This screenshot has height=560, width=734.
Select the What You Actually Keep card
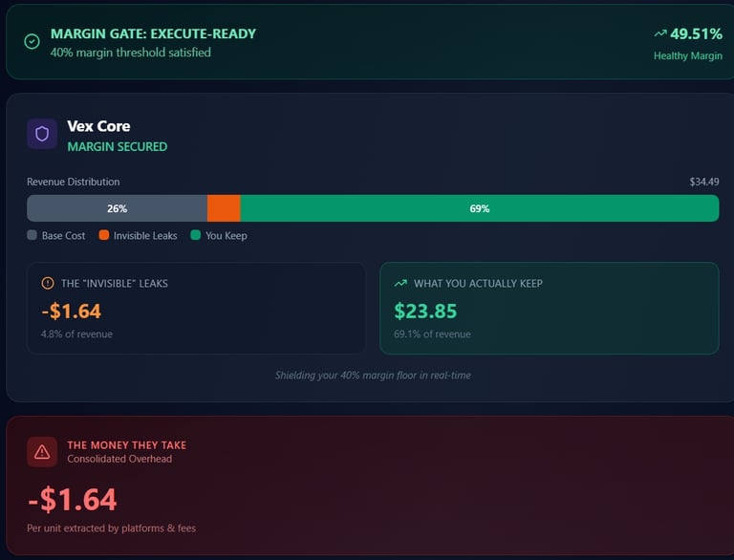pyautogui.click(x=549, y=308)
